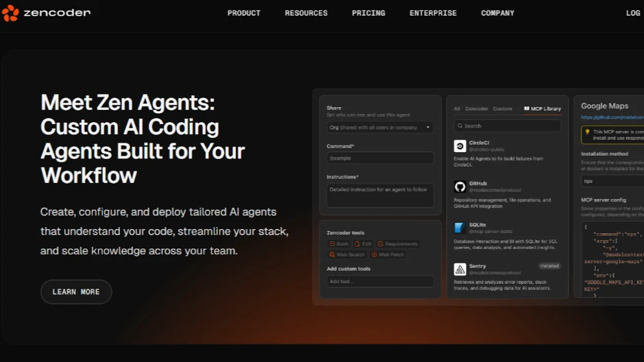Open the Share org dropdown
Viewport: 644px width, 362px height.
pos(380,128)
